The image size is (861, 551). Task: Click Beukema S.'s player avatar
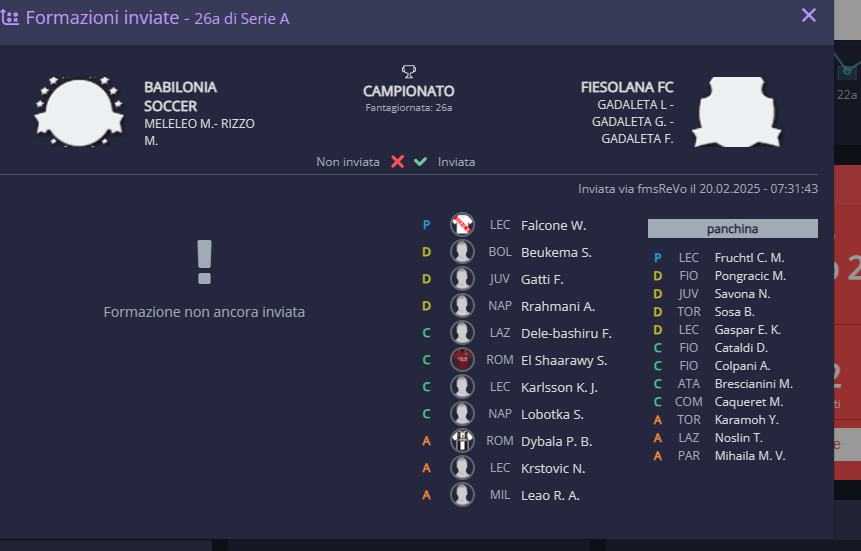[x=462, y=252]
